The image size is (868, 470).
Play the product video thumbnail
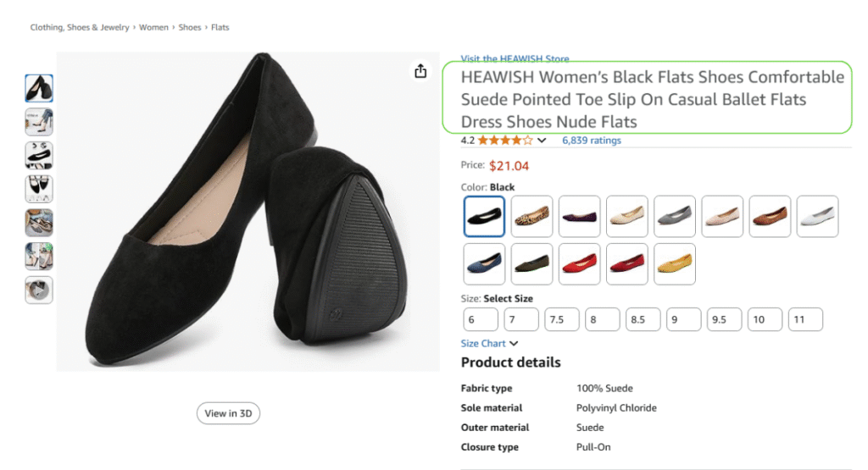click(39, 290)
